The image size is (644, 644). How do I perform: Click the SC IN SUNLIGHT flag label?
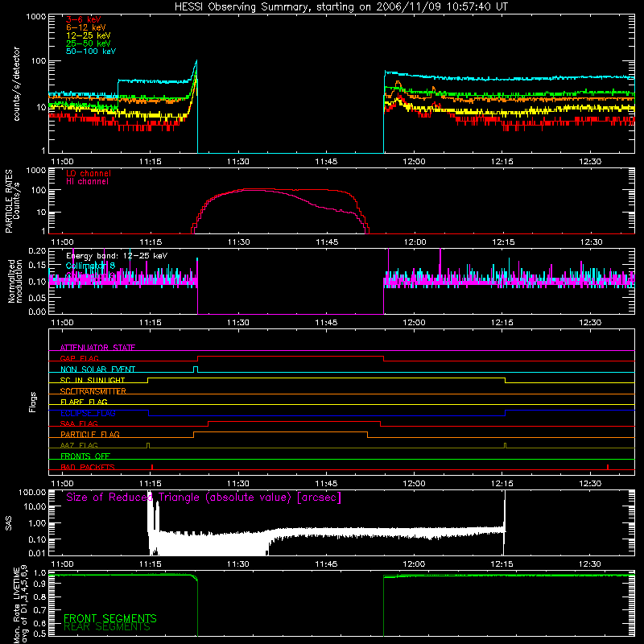[93, 380]
